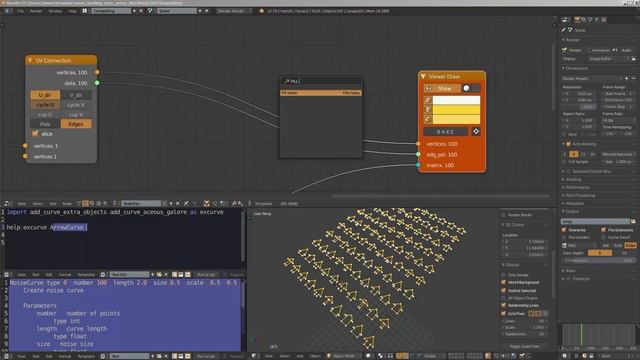Open the bottom yellow face color swatch
640x360 pixels.
point(456,119)
